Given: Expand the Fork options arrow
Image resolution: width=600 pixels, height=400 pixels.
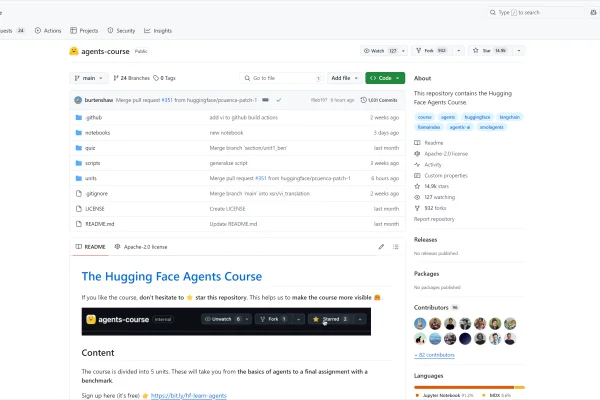Looking at the screenshot, I should tap(458, 51).
